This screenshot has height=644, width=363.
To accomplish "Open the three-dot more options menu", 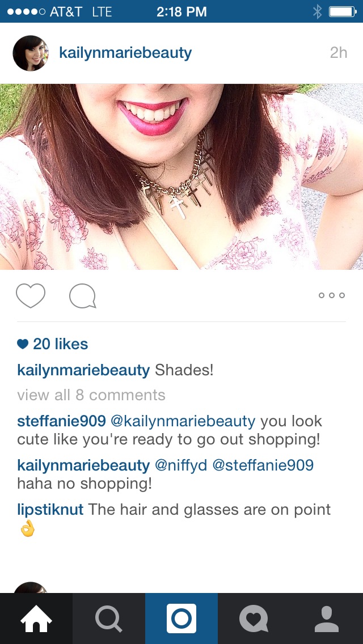I will coord(332,295).
